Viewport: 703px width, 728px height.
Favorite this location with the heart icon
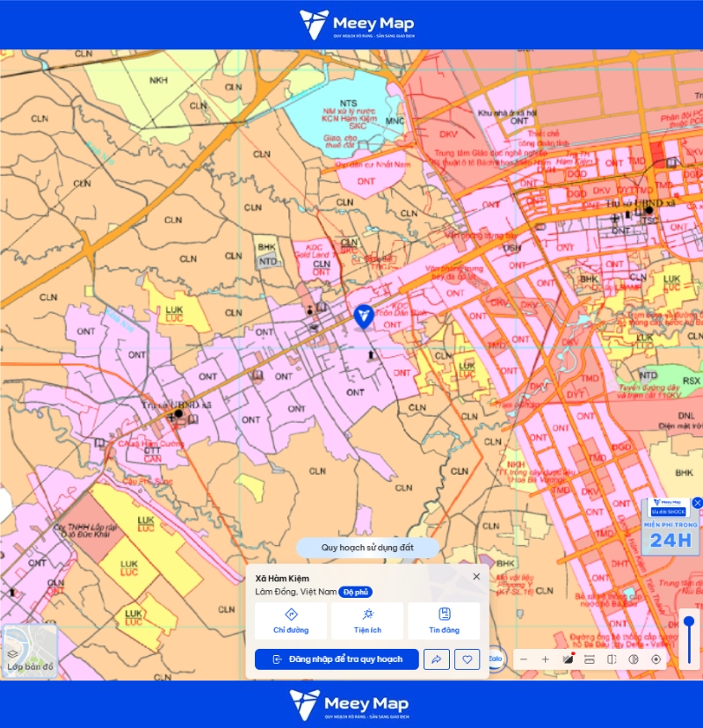pos(467,659)
